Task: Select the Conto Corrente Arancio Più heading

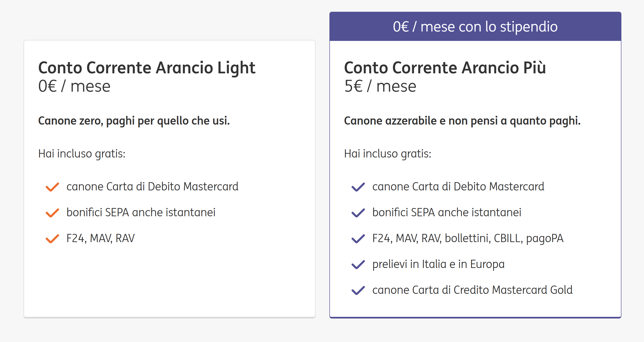Action: point(445,68)
